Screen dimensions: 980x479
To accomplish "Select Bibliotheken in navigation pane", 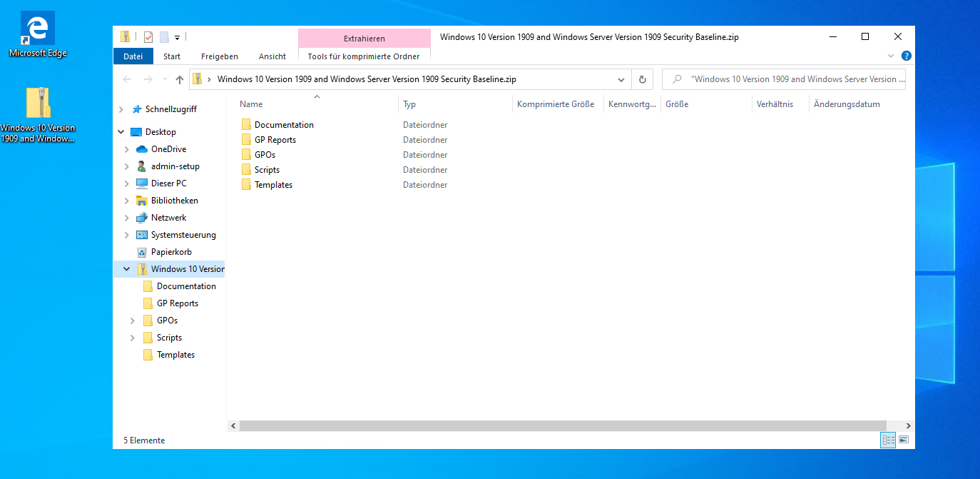I will click(x=174, y=201).
